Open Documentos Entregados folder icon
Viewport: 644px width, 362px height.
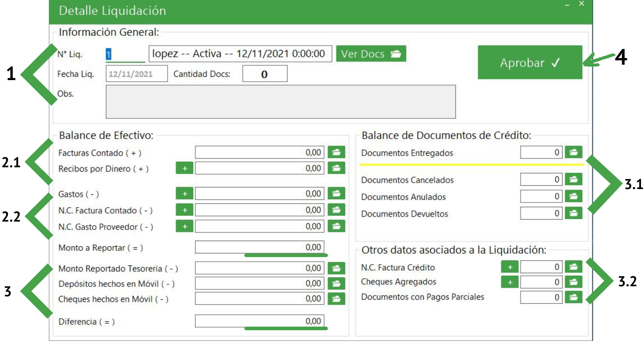point(573,152)
